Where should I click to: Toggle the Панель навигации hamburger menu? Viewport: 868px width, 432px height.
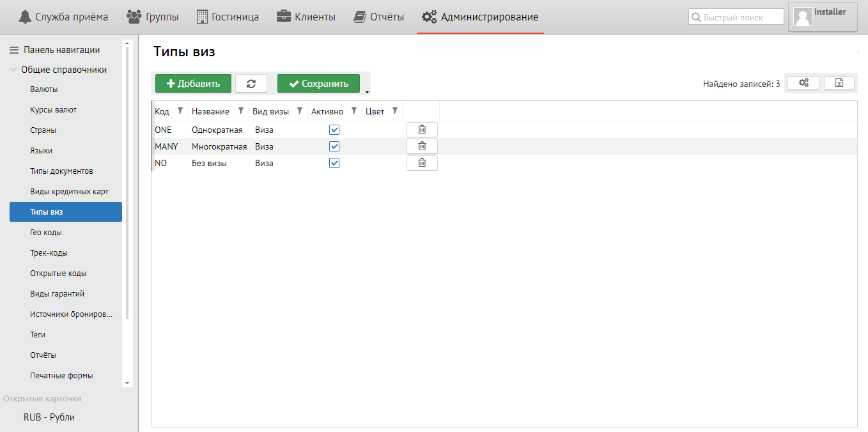pyautogui.click(x=13, y=50)
